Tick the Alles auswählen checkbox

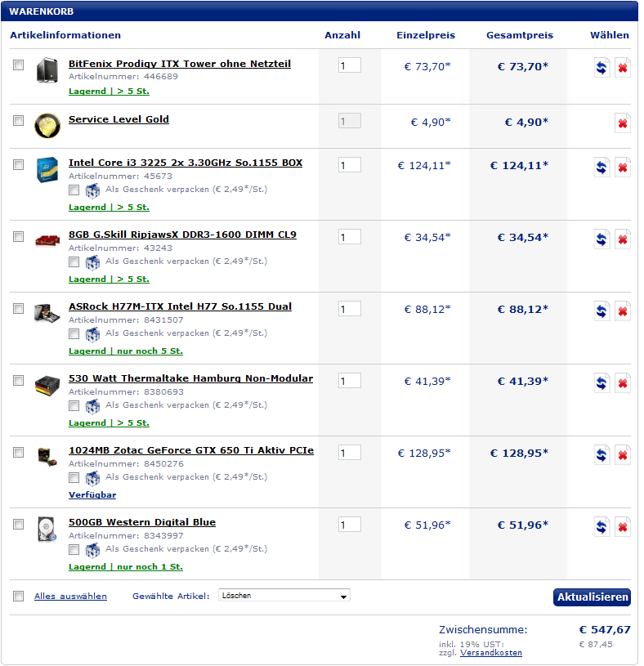click(x=18, y=596)
